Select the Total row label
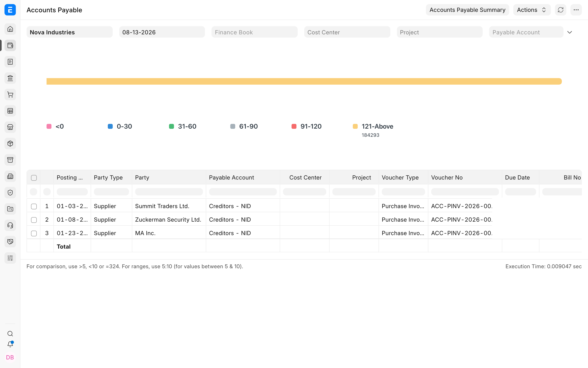This screenshot has height=368, width=588. tap(64, 247)
